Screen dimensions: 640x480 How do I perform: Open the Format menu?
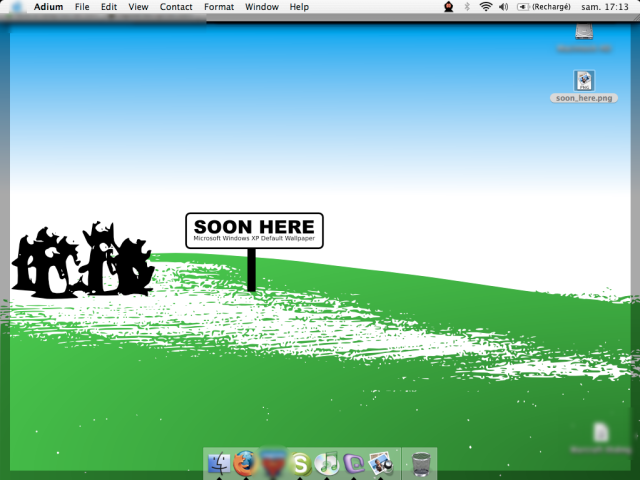click(219, 7)
